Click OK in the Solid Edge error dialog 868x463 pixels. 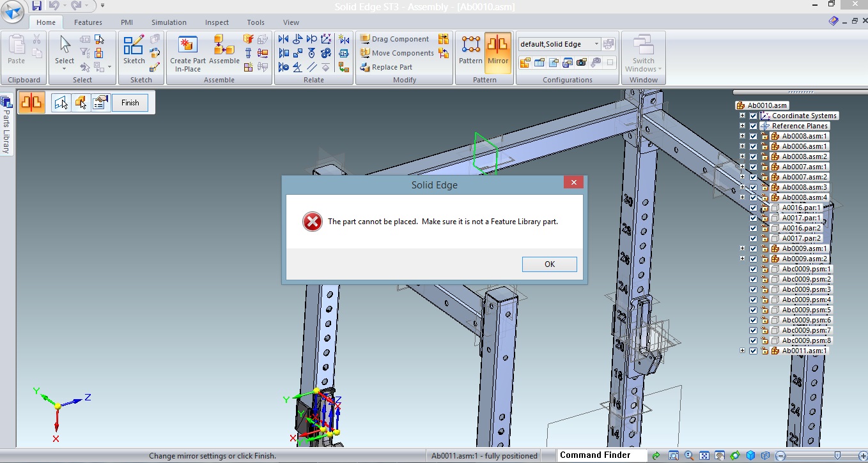click(x=550, y=264)
